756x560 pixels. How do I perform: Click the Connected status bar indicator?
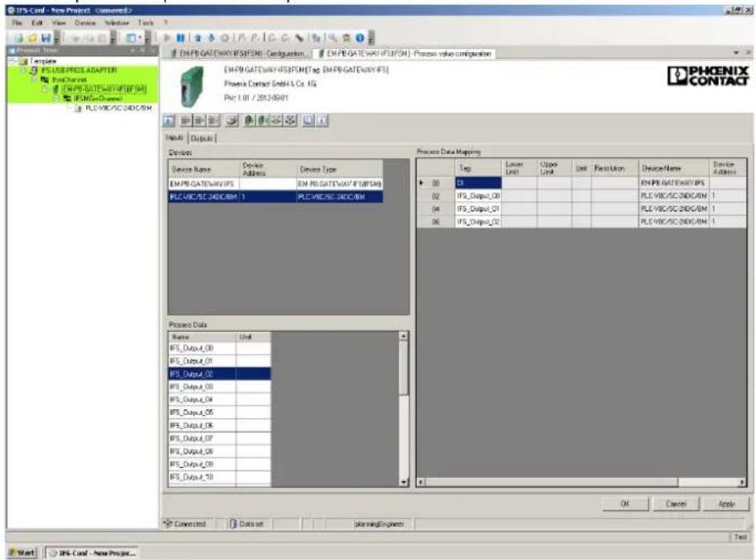(185, 524)
